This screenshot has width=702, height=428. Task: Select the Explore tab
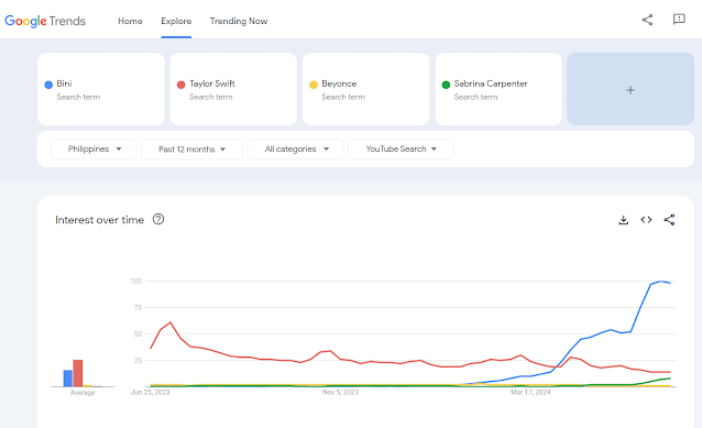click(x=176, y=21)
